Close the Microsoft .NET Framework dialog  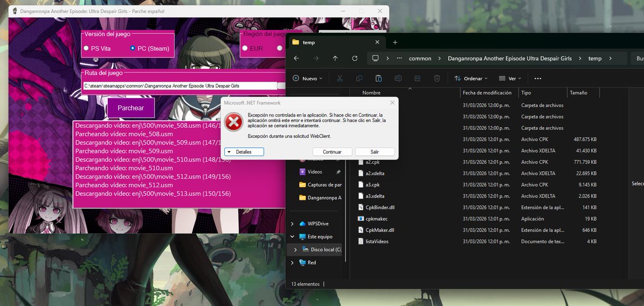tap(392, 103)
